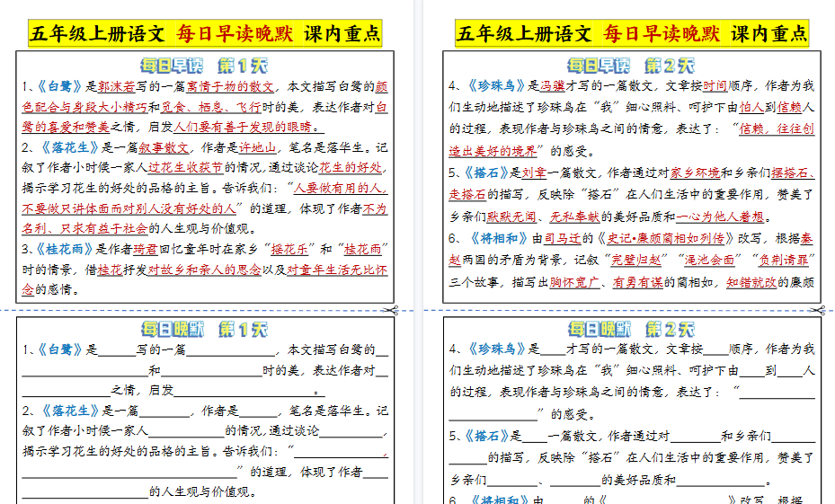Click 《珍珠鸟》 in the 早读 第2天 section
Viewport: 835px width, 504px height.
pyautogui.click(x=496, y=85)
